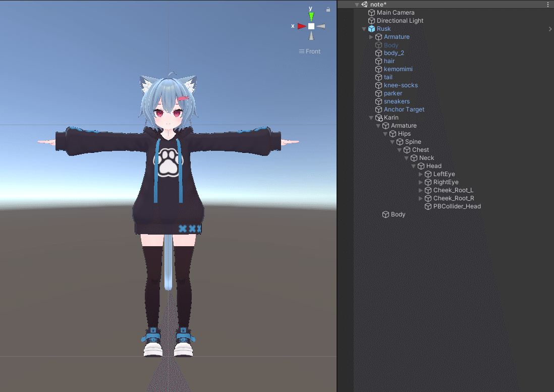Click the Unity scene icon beside note
This screenshot has width=554, height=392.
coord(364,4)
